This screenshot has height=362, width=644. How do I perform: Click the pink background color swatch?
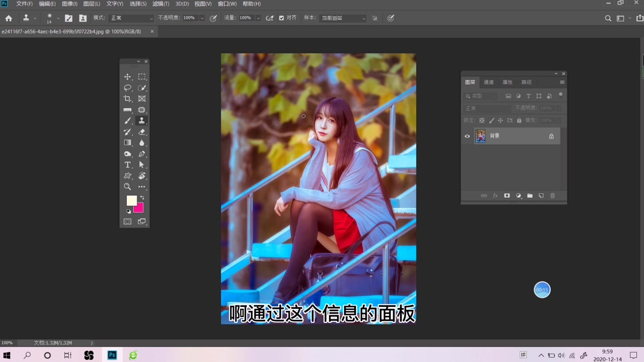(x=139, y=209)
